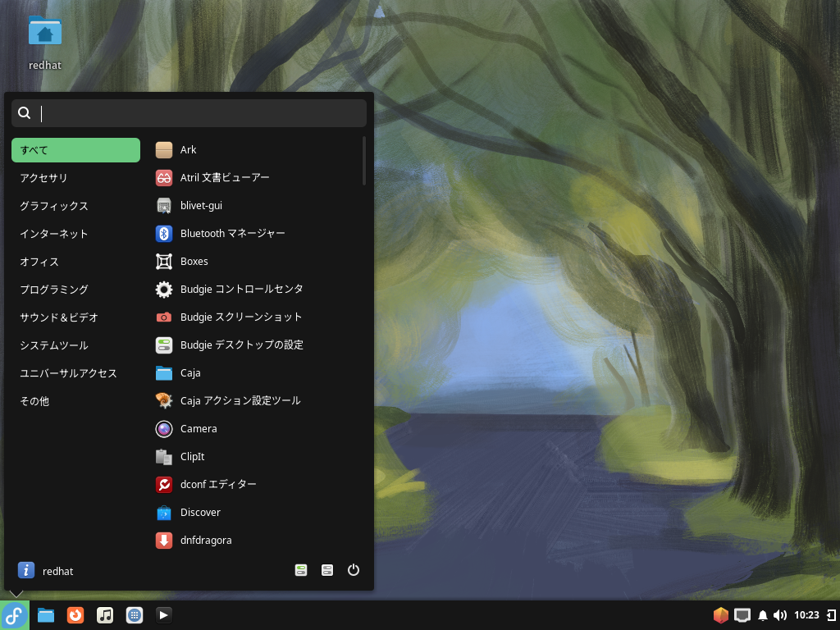This screenshot has height=630, width=840.
Task: Select the すべて category
Action: (x=75, y=150)
